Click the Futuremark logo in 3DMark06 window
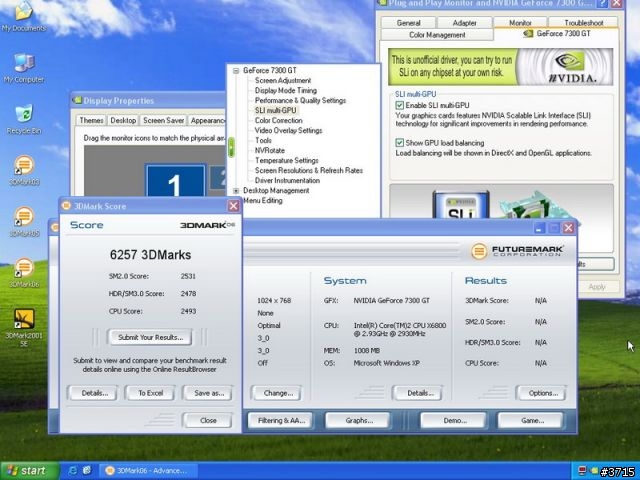 (x=517, y=251)
